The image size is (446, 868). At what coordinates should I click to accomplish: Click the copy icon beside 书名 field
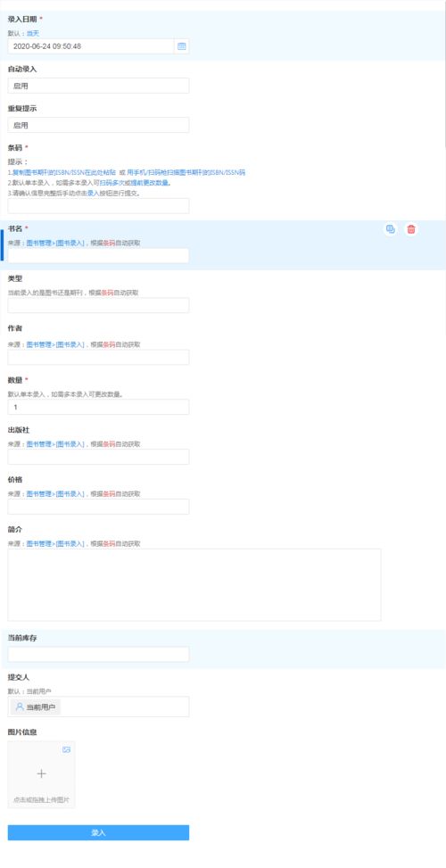click(x=391, y=229)
